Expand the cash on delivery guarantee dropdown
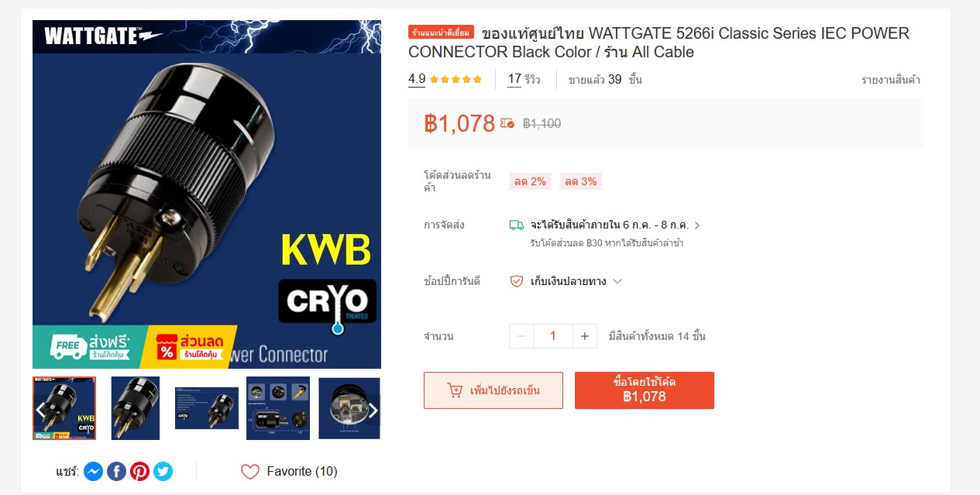The height and width of the screenshot is (495, 980). (617, 281)
